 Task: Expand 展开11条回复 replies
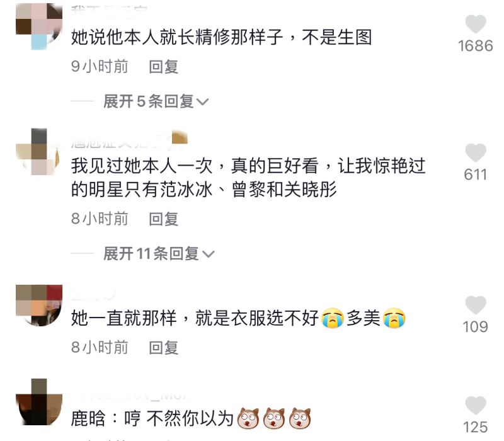(x=159, y=254)
